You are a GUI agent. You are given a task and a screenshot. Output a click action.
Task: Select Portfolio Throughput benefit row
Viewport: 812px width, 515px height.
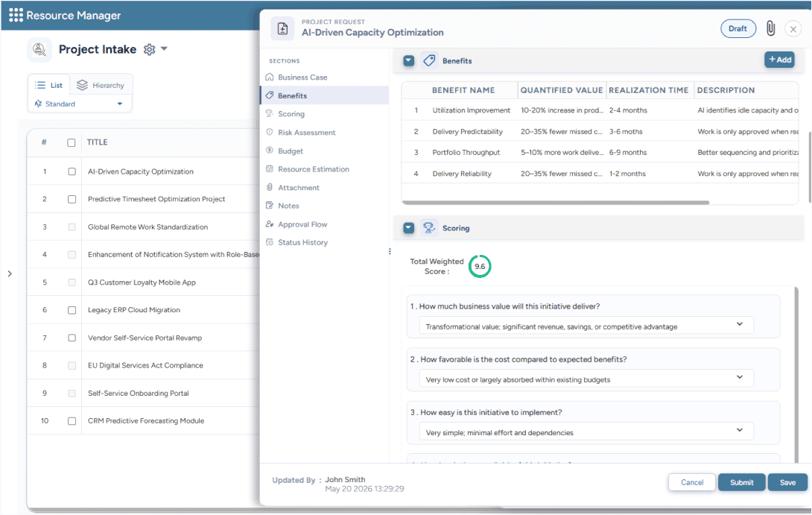pos(600,152)
